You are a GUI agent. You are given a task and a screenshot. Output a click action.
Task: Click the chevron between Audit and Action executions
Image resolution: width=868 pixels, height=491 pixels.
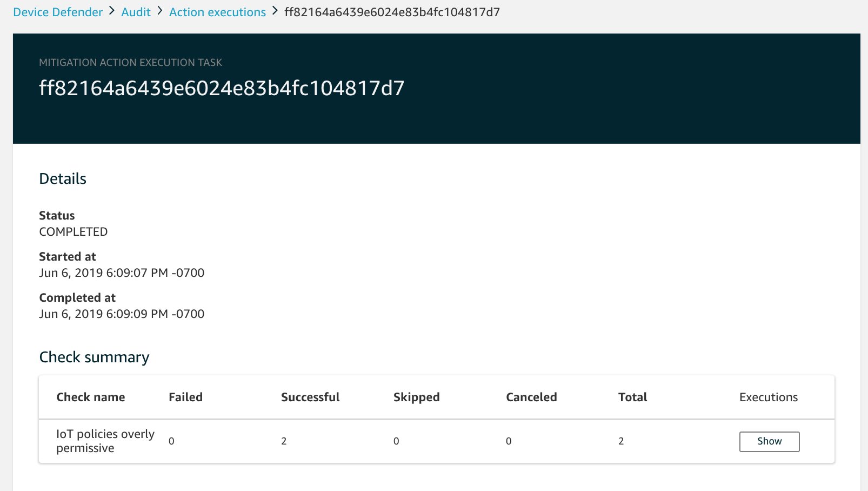click(x=160, y=11)
